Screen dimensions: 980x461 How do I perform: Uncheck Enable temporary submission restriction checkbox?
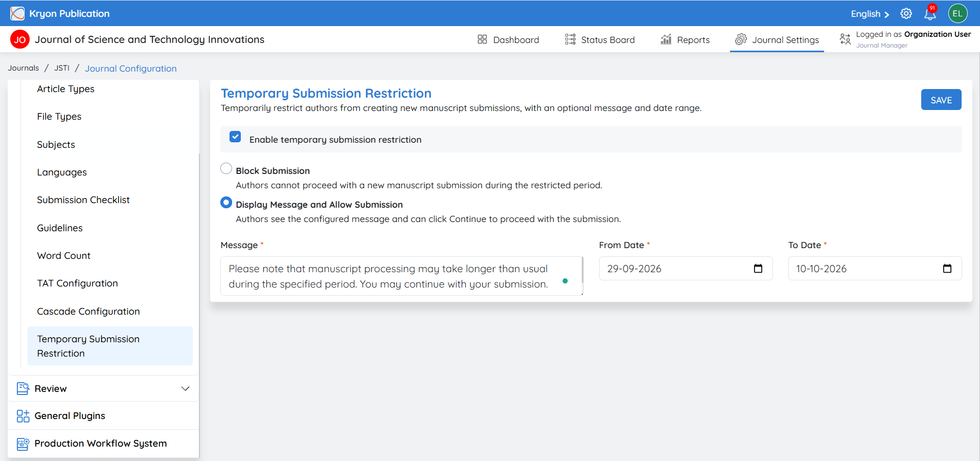[x=235, y=137]
